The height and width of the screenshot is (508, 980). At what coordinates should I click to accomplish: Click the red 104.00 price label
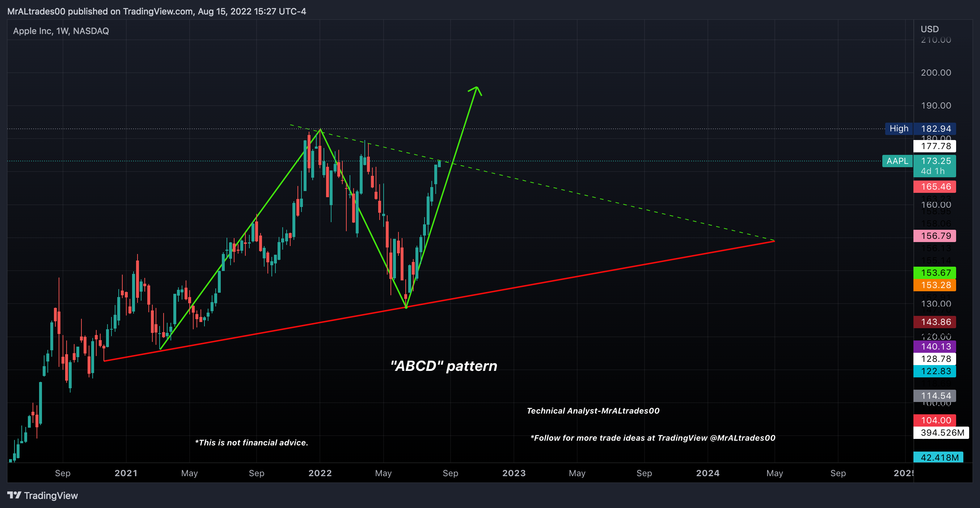pyautogui.click(x=935, y=420)
